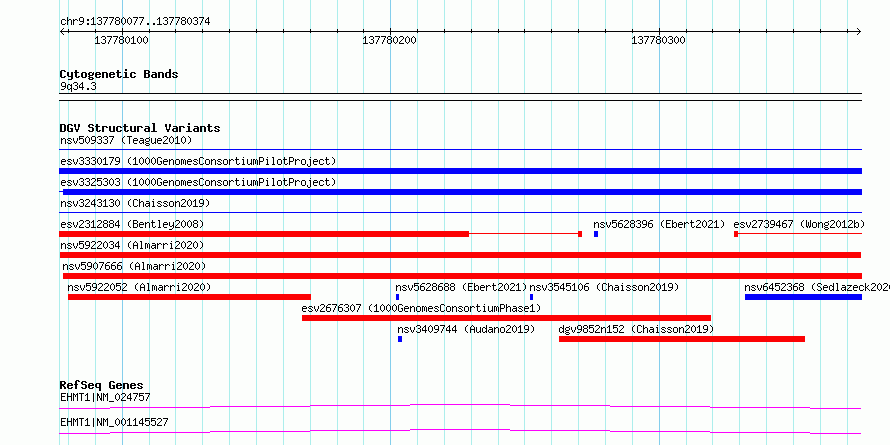Select the esv2676307 red variant bar
Screen dimensions: 890x445
point(506,318)
